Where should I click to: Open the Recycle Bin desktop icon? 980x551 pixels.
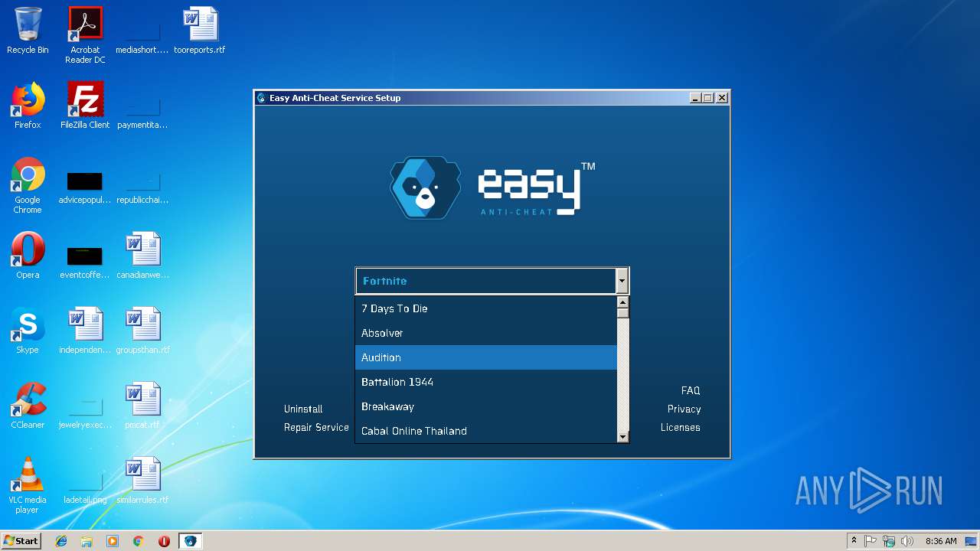[28, 31]
